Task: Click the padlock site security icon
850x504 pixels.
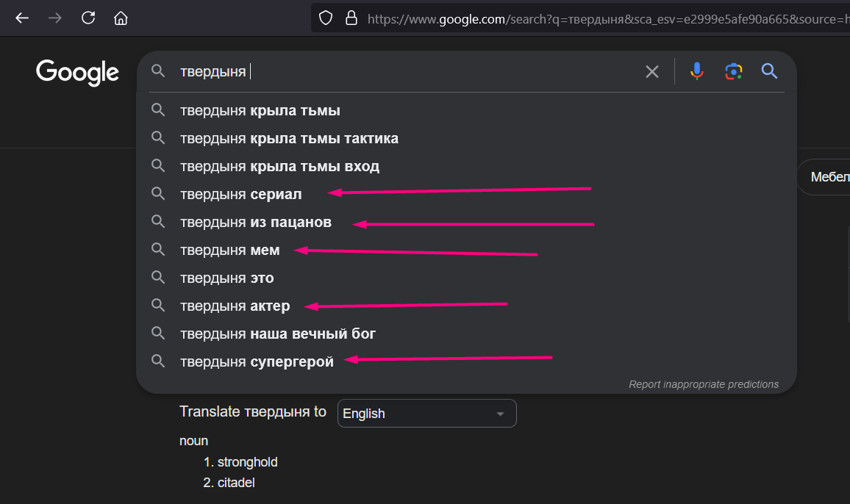Action: tap(351, 18)
